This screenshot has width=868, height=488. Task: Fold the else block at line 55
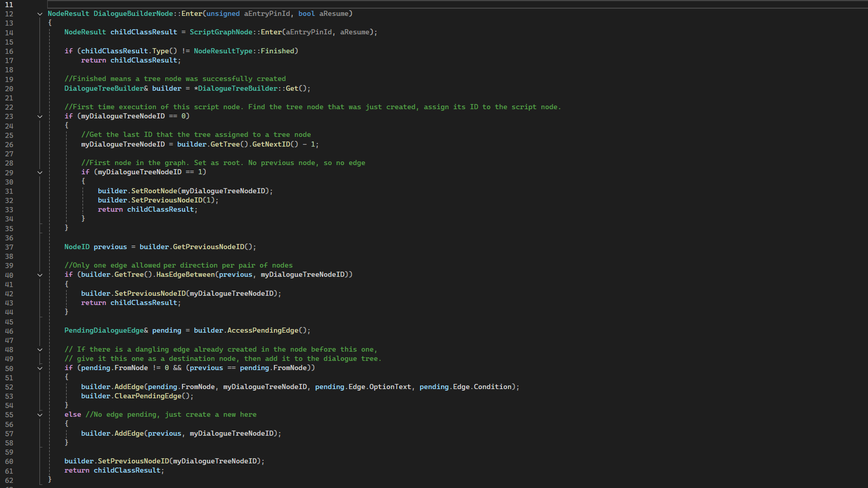click(x=40, y=415)
